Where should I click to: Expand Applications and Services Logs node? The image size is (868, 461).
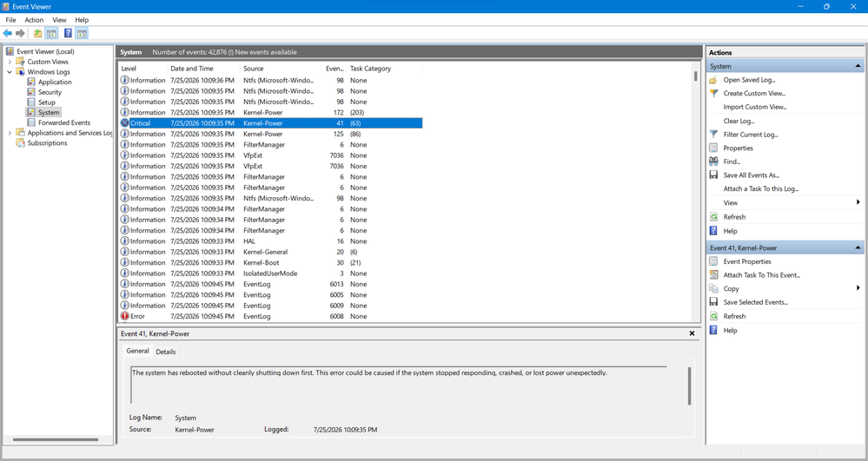click(x=10, y=133)
